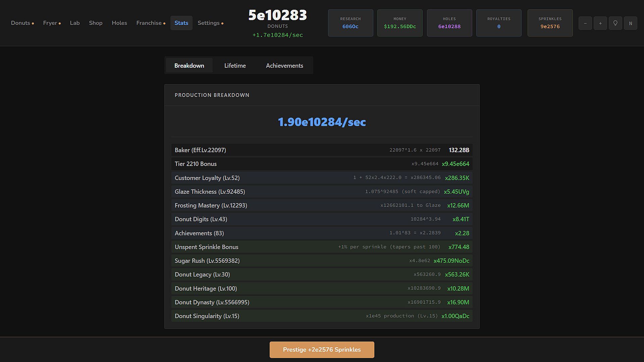Image resolution: width=644 pixels, height=362 pixels.
Task: Click the 1.01^83 = x2.2839 formula
Action: pos(415,233)
